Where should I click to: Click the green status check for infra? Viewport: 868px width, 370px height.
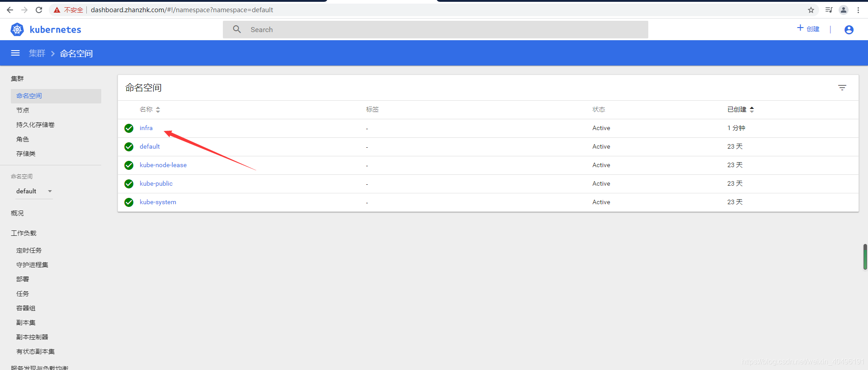coord(129,128)
